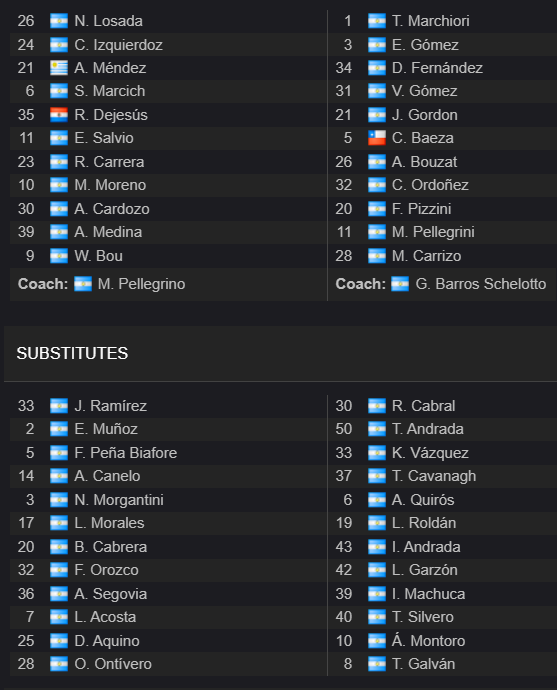557x690 pixels.
Task: Click the flag beside O. Ontívero
Action: click(59, 664)
